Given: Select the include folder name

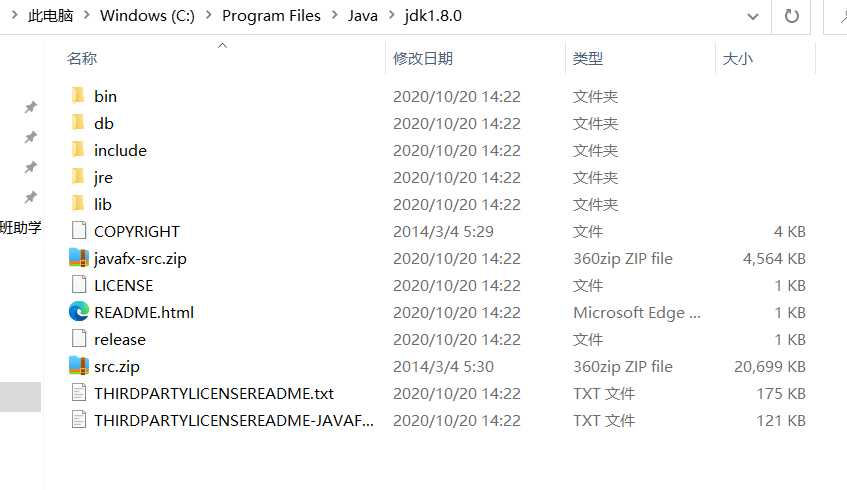Looking at the screenshot, I should pos(120,150).
